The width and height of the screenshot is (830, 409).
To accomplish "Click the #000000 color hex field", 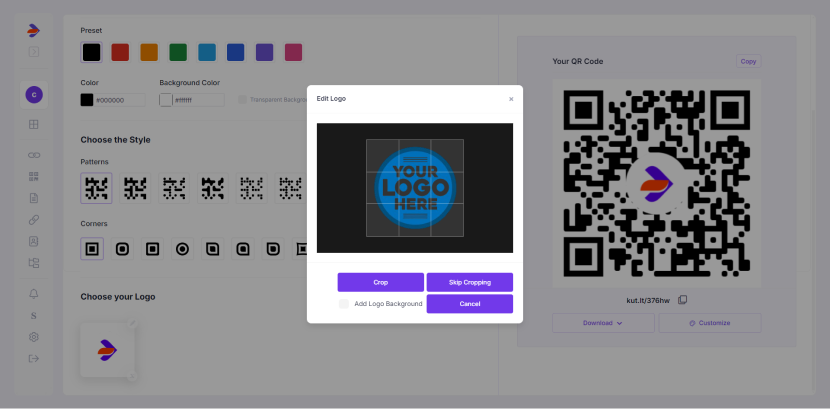I will 120,100.
